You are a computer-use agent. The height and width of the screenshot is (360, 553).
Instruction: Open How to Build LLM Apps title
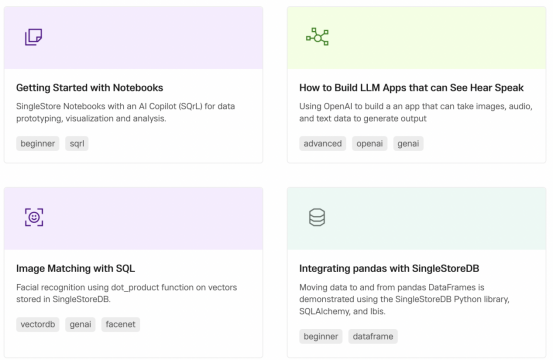click(x=411, y=88)
